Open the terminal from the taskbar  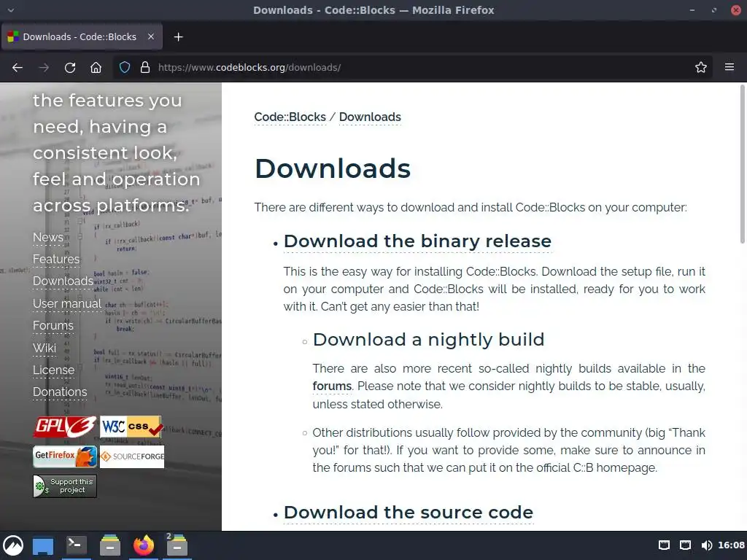[x=76, y=545]
